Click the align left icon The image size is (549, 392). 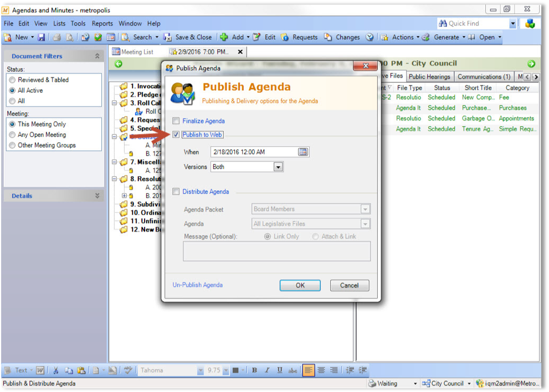point(309,370)
